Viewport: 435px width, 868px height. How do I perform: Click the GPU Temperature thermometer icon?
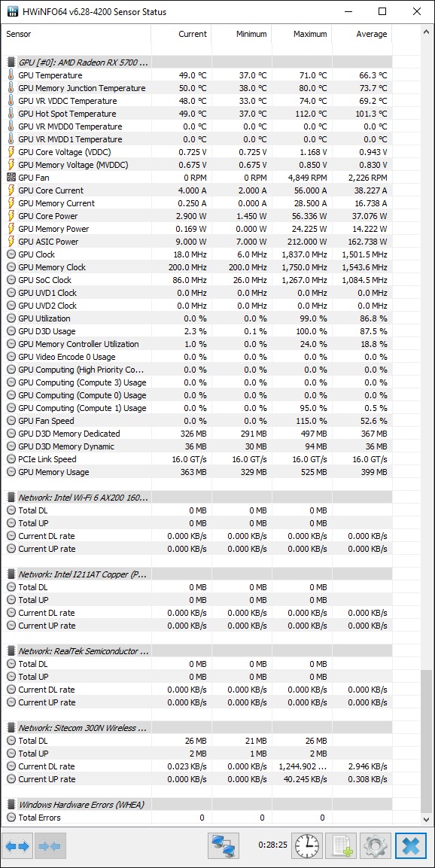tap(11, 75)
